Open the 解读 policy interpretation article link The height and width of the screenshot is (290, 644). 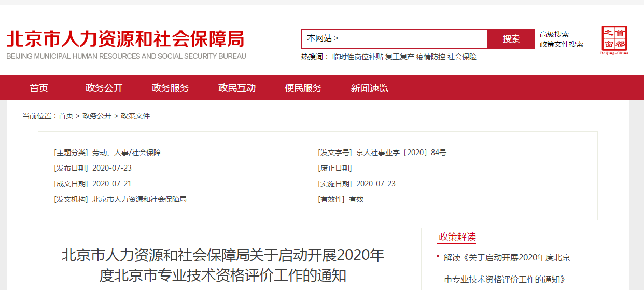[x=507, y=258]
